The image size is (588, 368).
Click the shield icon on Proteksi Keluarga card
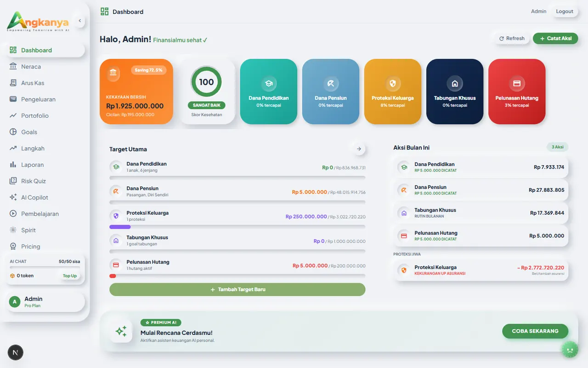coord(392,84)
